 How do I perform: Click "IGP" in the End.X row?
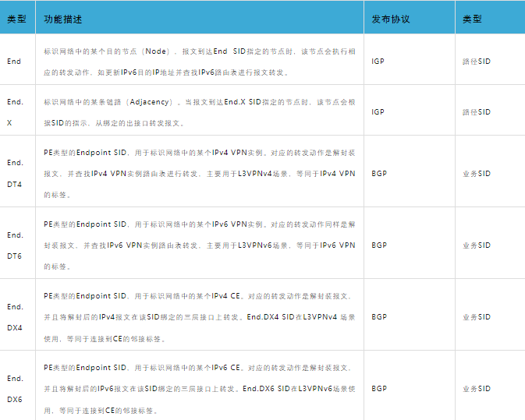click(378, 112)
